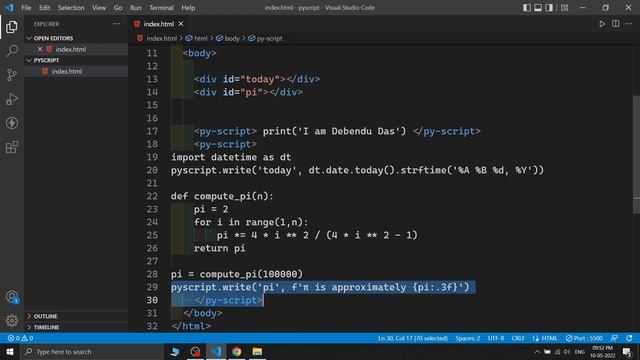Open Explorer panel More Actions ellipsis
The image size is (640, 360).
pos(116,24)
